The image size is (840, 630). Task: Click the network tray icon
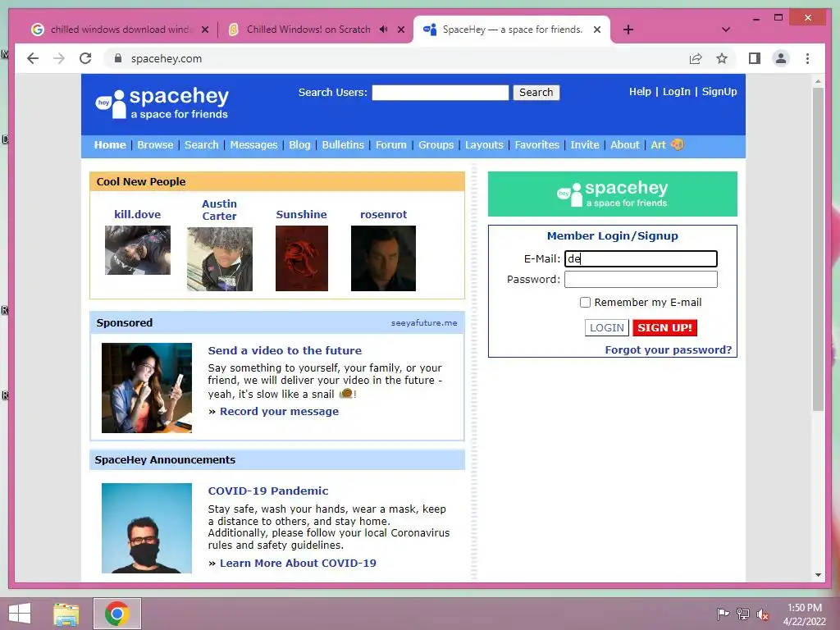click(x=743, y=614)
